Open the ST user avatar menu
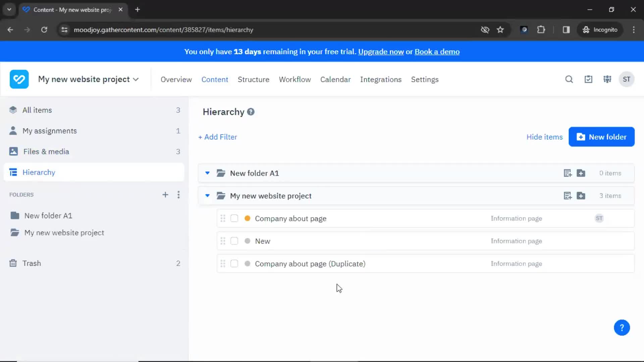 [626, 79]
